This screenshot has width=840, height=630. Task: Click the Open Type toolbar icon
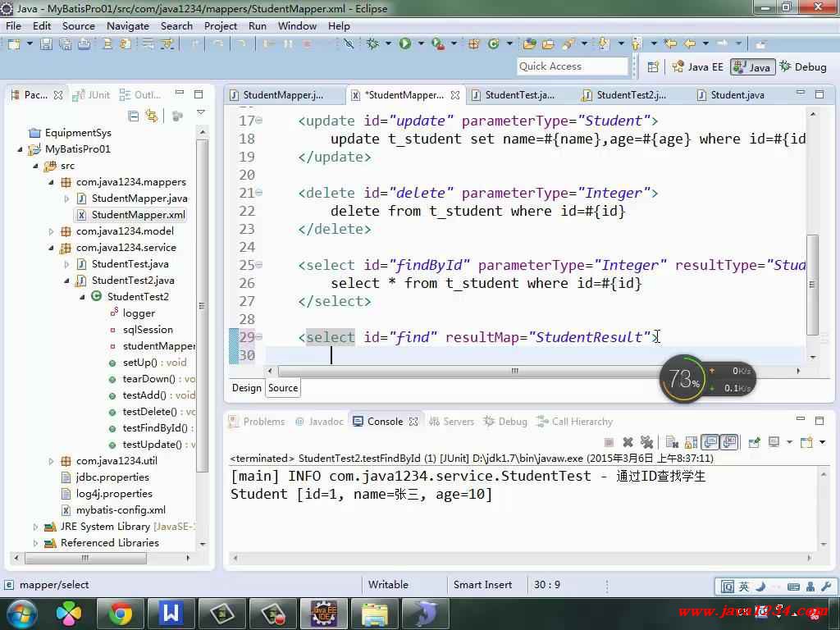(x=530, y=44)
